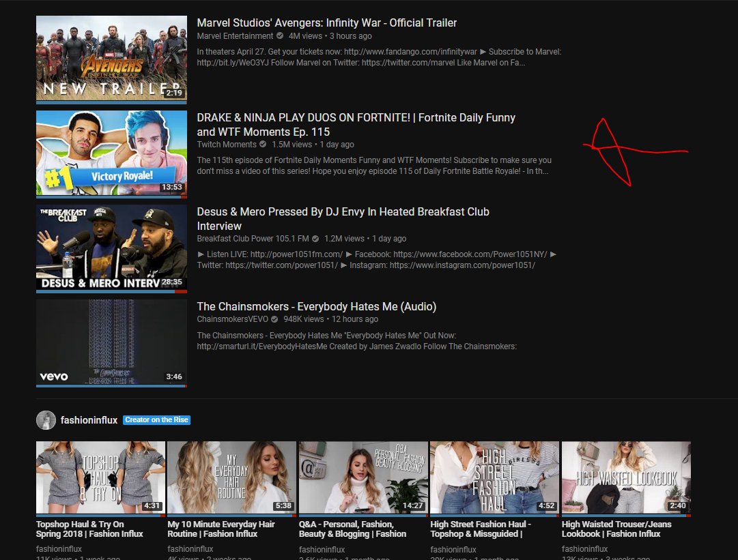Click title High Waisted Trouser/Jeans Lookbook
The height and width of the screenshot is (560, 738).
[x=616, y=529]
